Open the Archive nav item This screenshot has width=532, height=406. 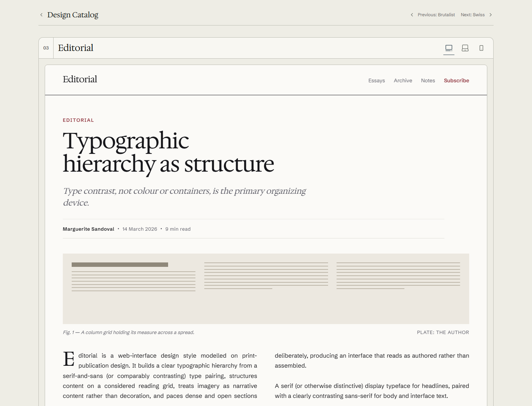point(403,80)
